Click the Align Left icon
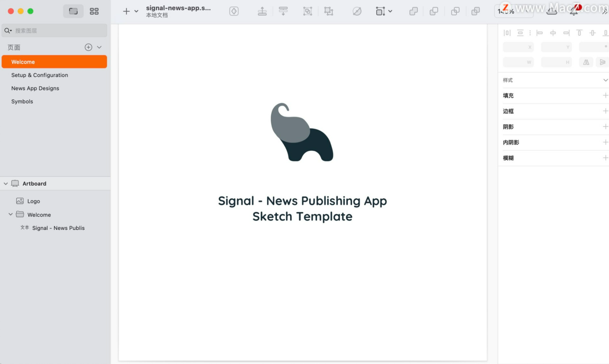Viewport: 609px width, 364px height. [539, 33]
